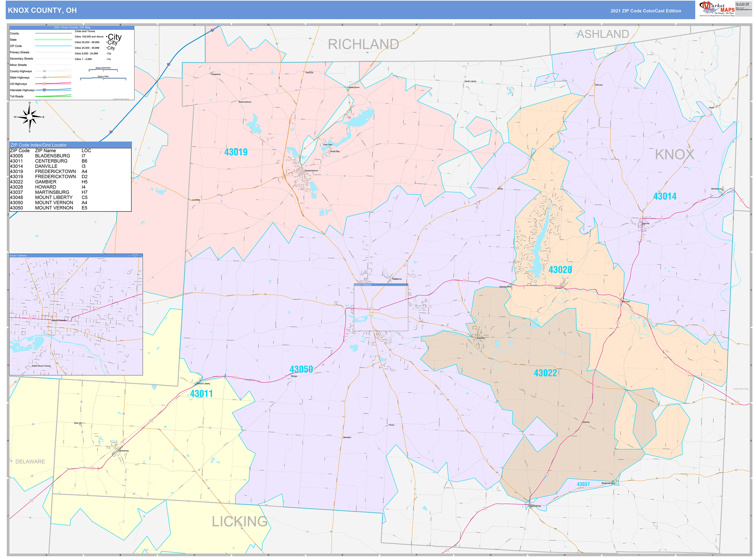Click the compass rose icon

coord(29,117)
